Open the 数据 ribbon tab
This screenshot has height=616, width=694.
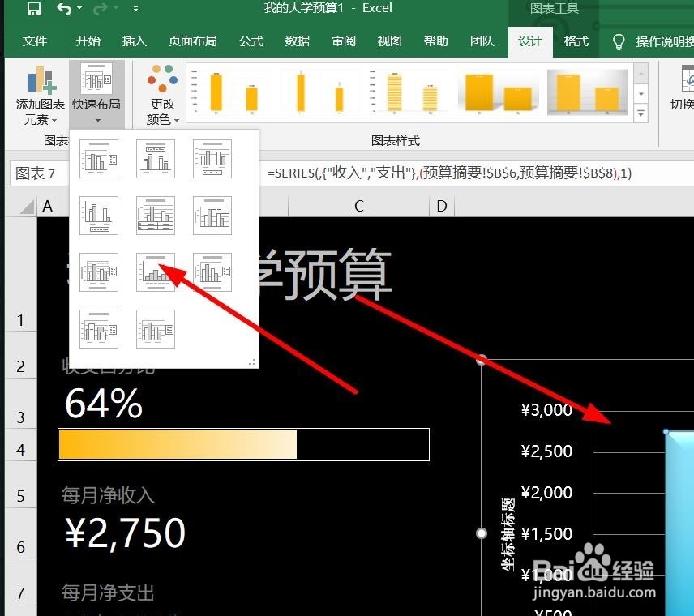point(297,41)
